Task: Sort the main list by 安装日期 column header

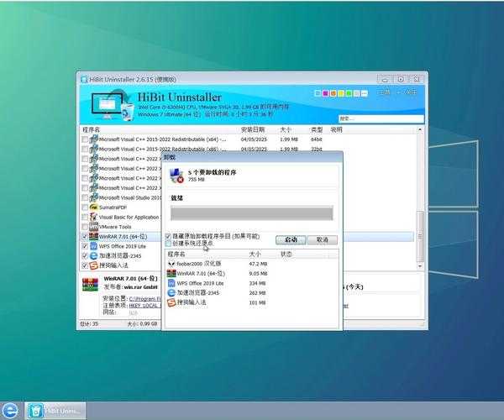Action: pyautogui.click(x=253, y=130)
